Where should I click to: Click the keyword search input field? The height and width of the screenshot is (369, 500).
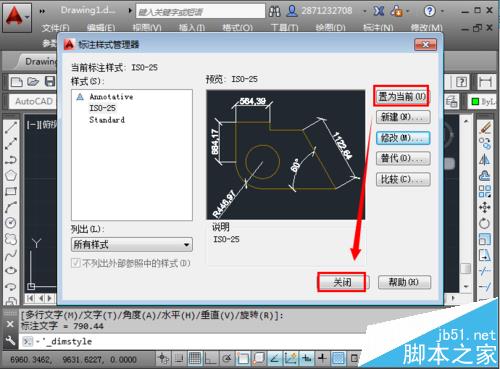tap(200, 12)
